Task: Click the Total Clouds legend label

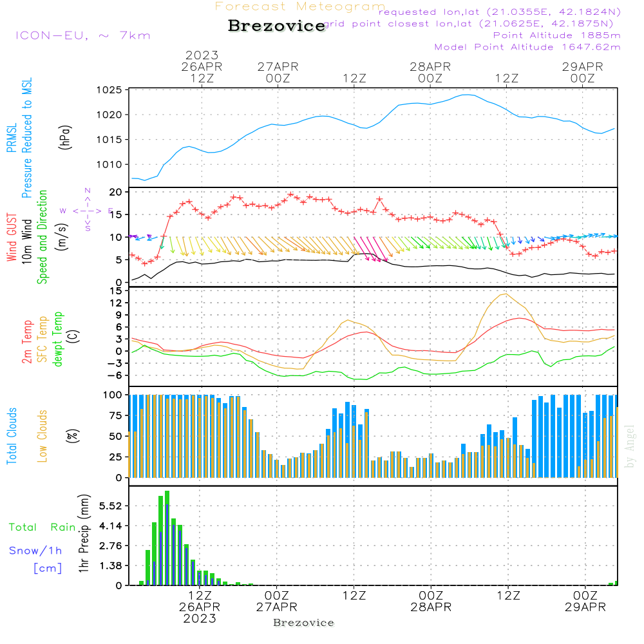Action: click(x=12, y=436)
